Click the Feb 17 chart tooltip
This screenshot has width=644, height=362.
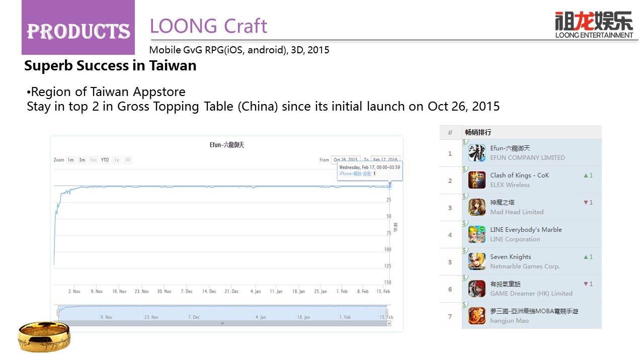click(x=369, y=170)
